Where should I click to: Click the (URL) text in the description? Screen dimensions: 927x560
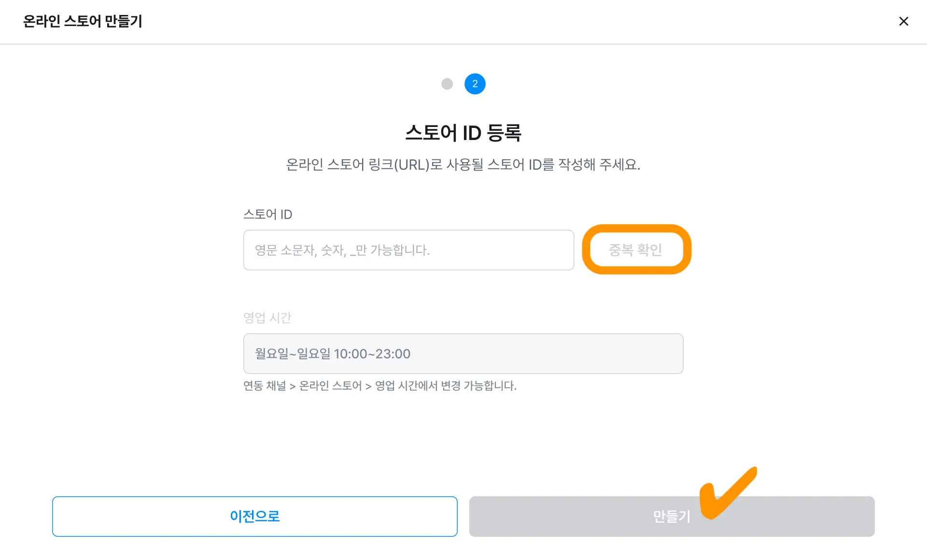(x=412, y=165)
